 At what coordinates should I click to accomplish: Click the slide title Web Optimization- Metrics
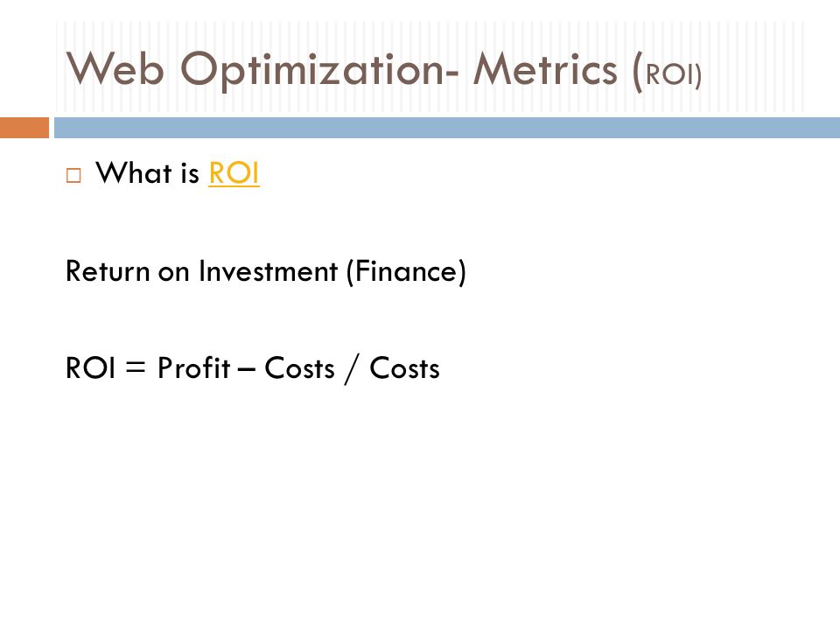tap(341, 70)
